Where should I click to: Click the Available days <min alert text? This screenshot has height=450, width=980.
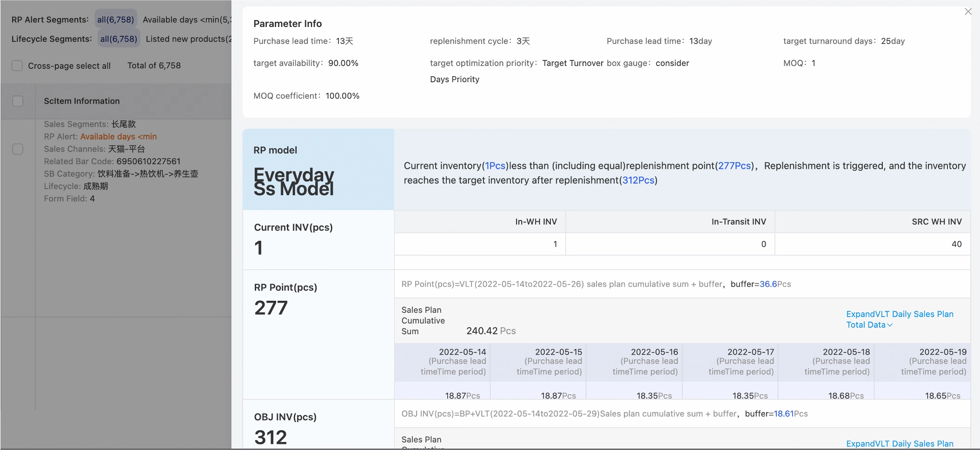(x=118, y=137)
